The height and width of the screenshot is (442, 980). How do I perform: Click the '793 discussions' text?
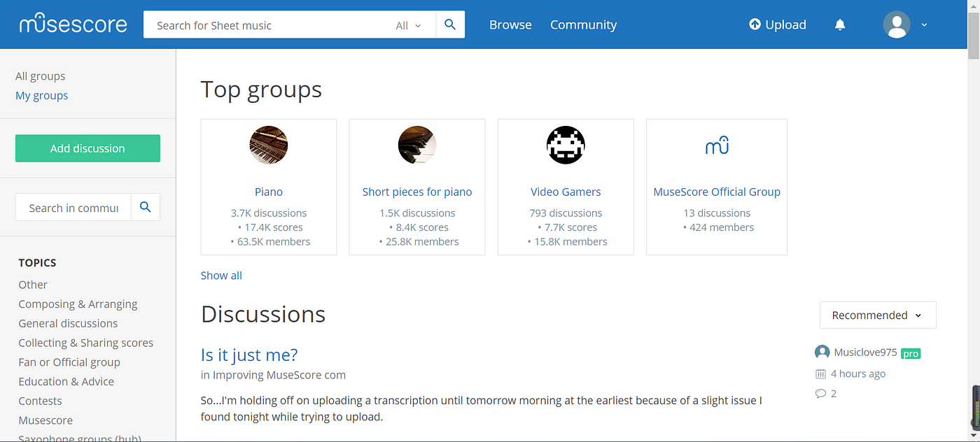[566, 213]
